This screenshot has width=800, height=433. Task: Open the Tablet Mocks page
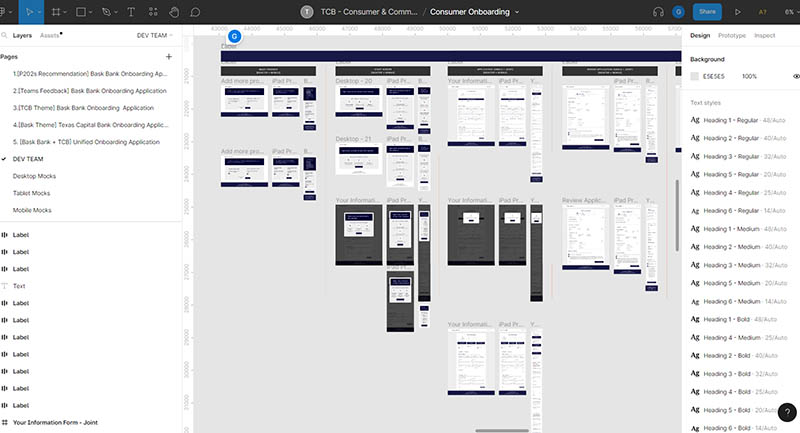[35, 193]
